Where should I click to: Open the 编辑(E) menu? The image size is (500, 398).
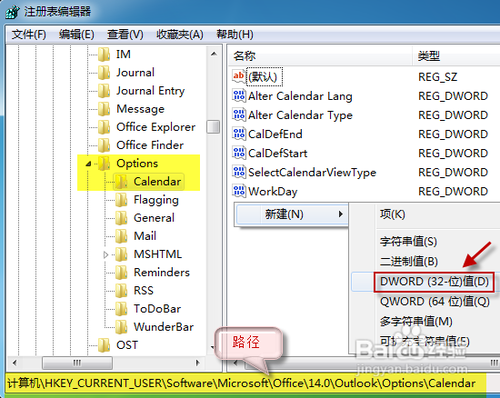[x=76, y=34]
